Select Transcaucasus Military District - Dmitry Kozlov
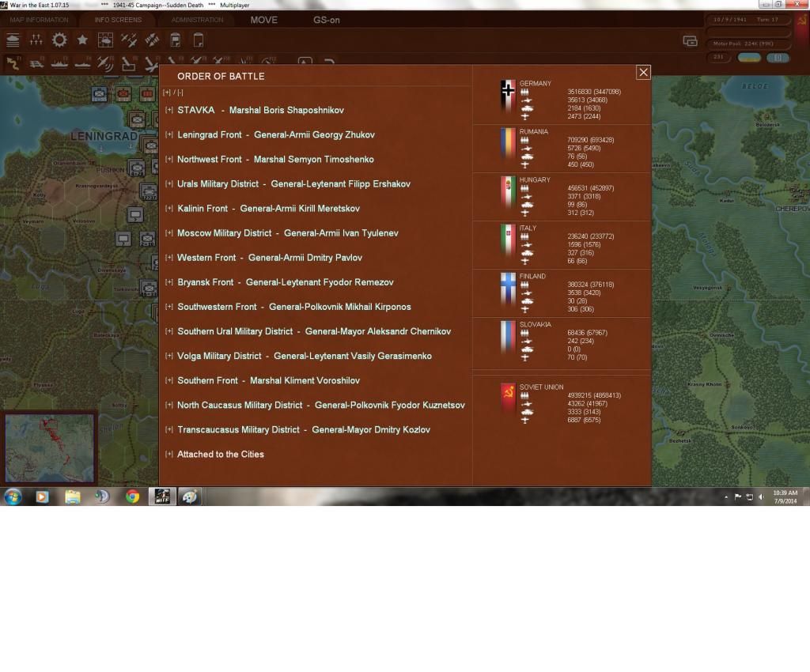Screen dimensions: 810x672 (304, 429)
